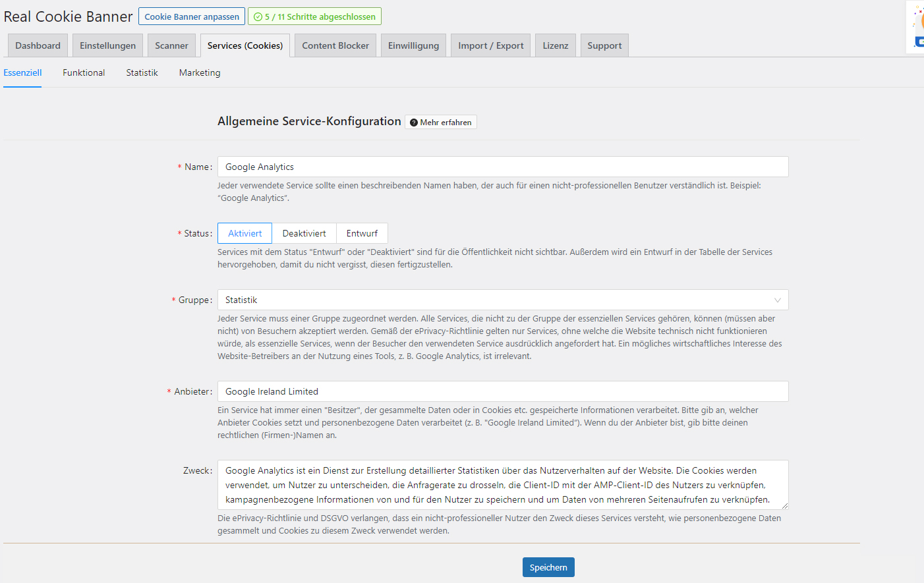Select the Essenziell sub-tab
Screen dimensions: 924x583
coord(22,73)
